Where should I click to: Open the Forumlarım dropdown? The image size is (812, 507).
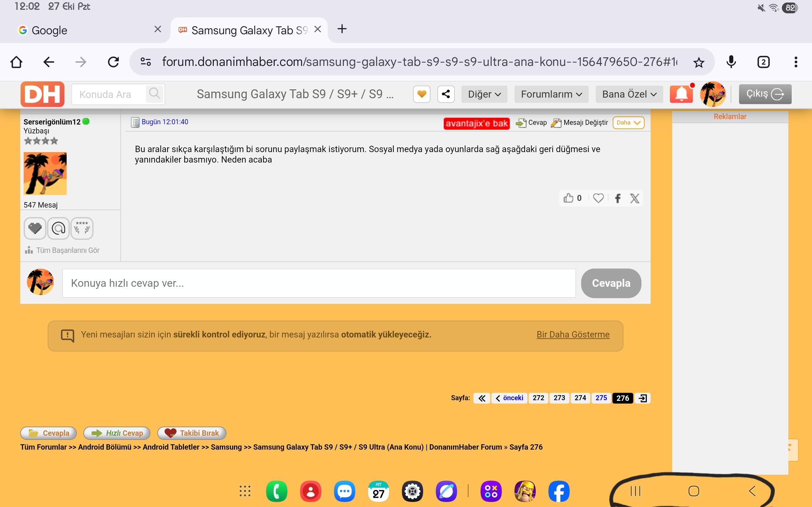click(x=551, y=94)
